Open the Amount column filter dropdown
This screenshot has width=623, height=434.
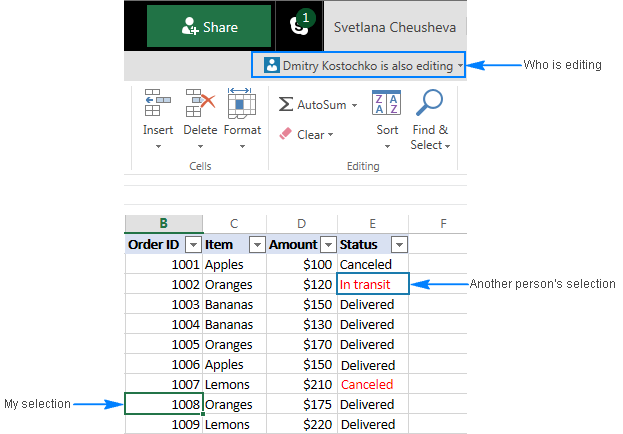327,245
